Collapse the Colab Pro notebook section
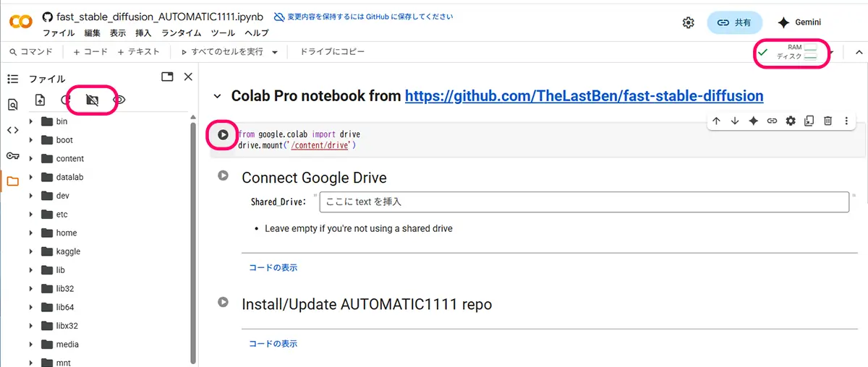 pyautogui.click(x=217, y=97)
